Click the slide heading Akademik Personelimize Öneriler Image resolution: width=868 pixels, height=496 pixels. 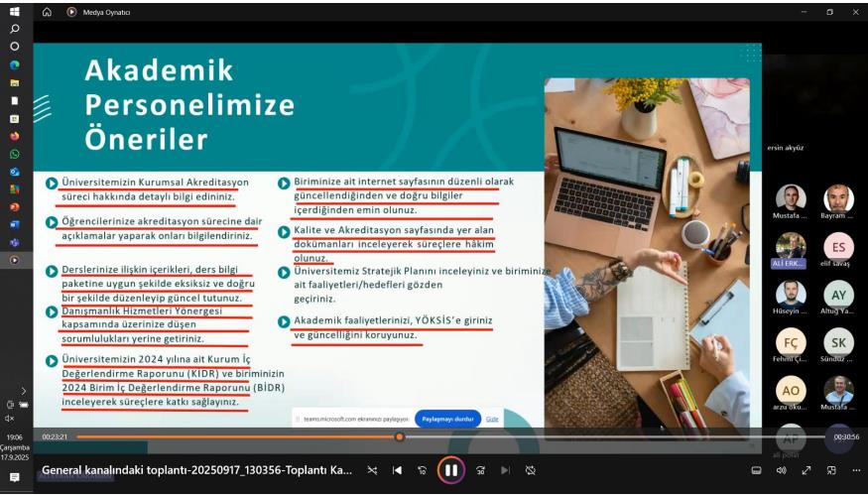pyautogui.click(x=189, y=105)
